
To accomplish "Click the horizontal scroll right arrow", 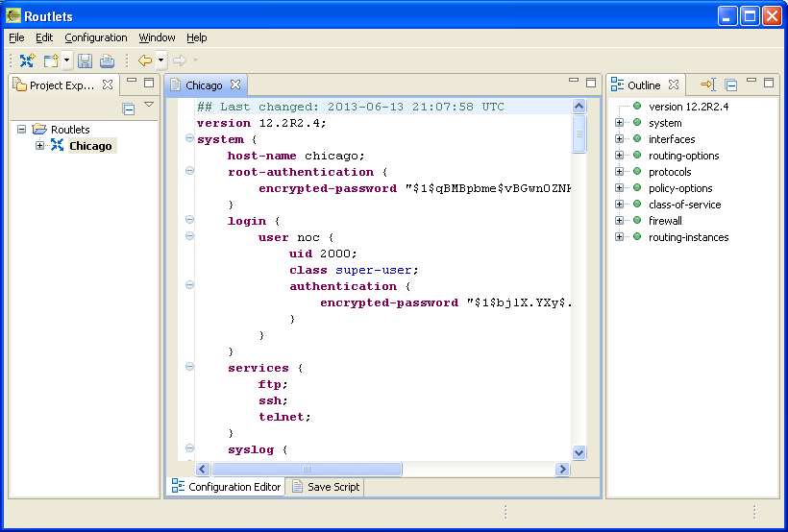I will (x=562, y=470).
